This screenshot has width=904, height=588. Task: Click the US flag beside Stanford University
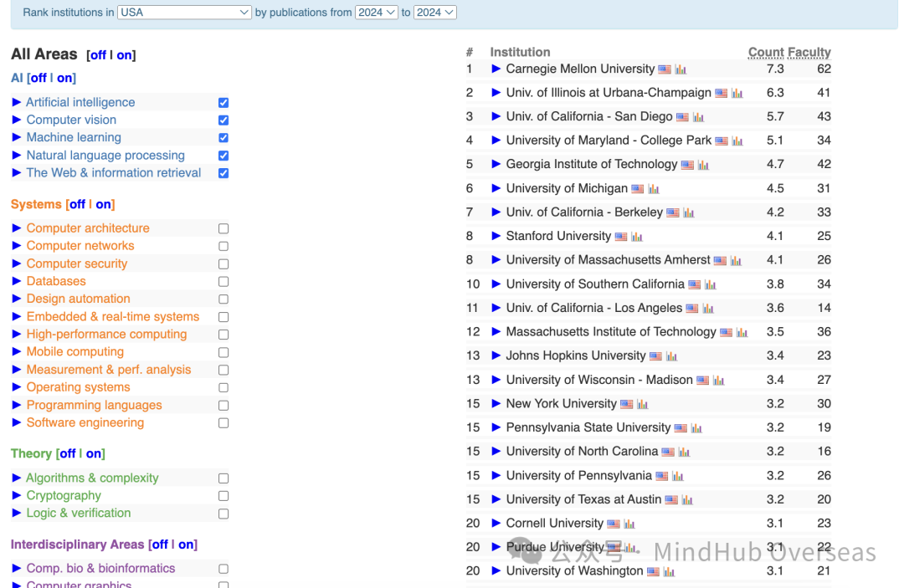621,237
